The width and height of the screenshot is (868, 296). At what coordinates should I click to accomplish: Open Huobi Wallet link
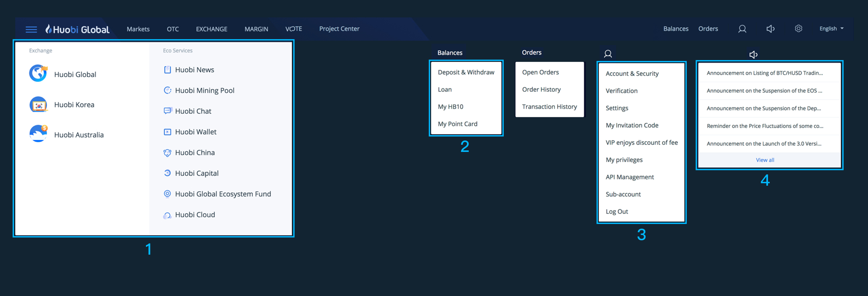196,132
